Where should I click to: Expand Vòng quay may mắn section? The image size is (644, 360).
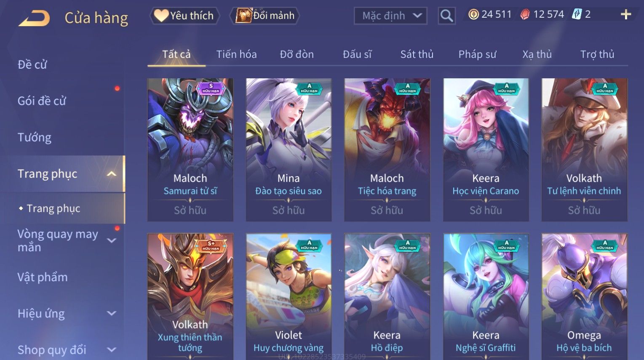[x=112, y=240]
